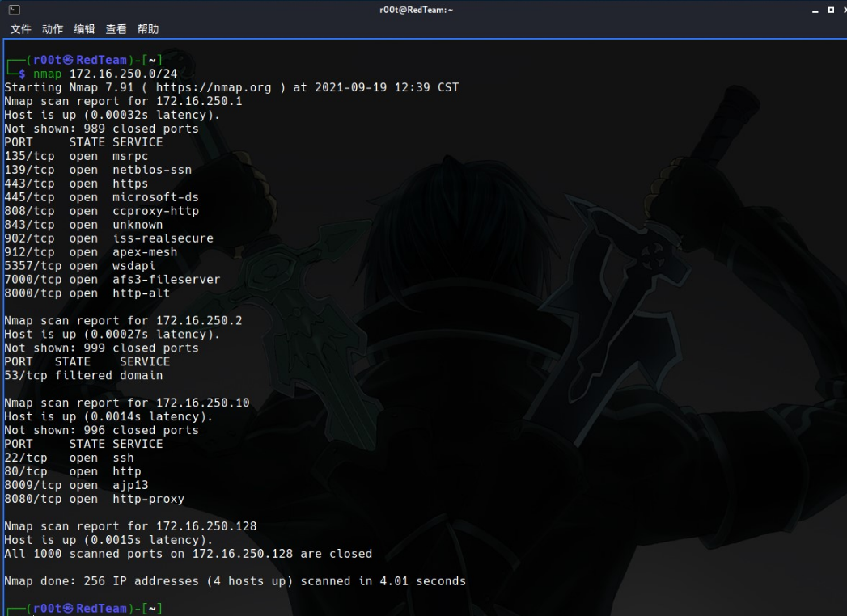
Task: Open the 文件 (File) menu
Action: point(19,29)
